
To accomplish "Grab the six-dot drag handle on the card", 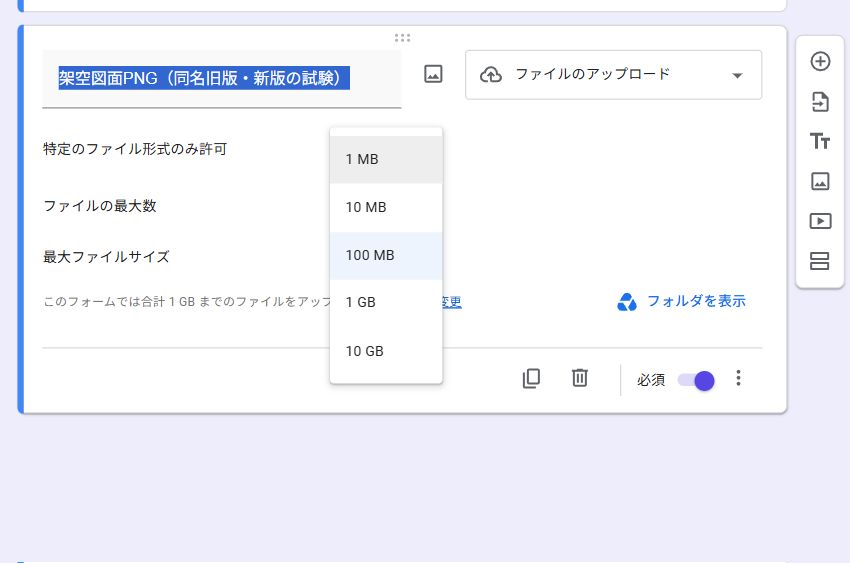I will click(x=402, y=37).
